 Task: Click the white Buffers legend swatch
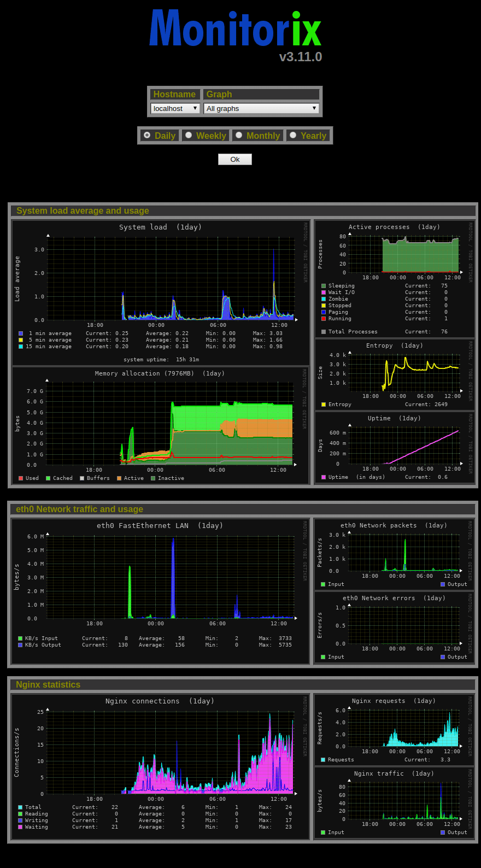(x=82, y=478)
